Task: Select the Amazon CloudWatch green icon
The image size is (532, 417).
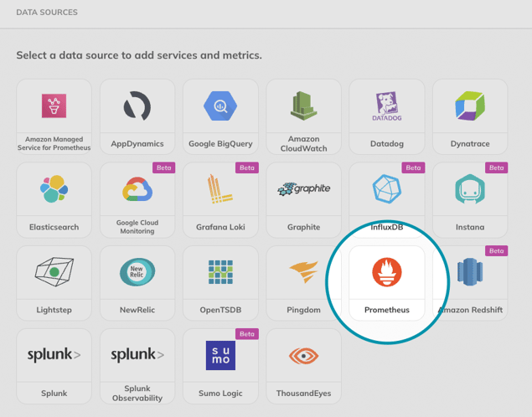Action: coord(303,106)
